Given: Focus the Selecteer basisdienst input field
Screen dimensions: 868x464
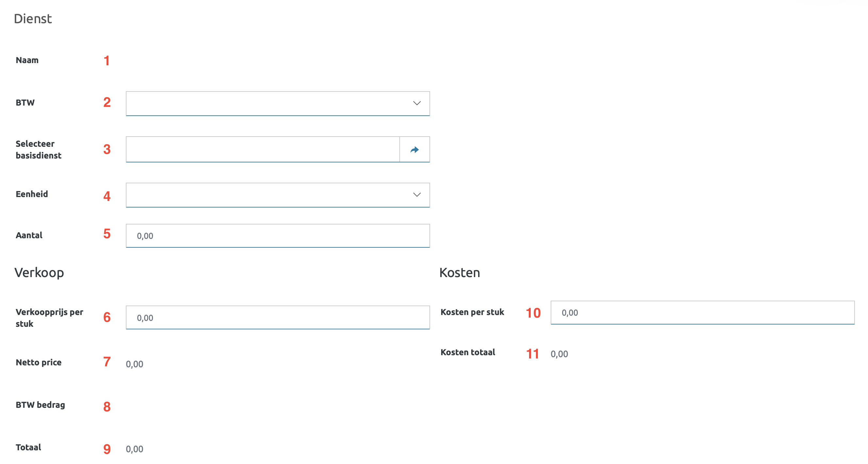Looking at the screenshot, I should (x=262, y=149).
